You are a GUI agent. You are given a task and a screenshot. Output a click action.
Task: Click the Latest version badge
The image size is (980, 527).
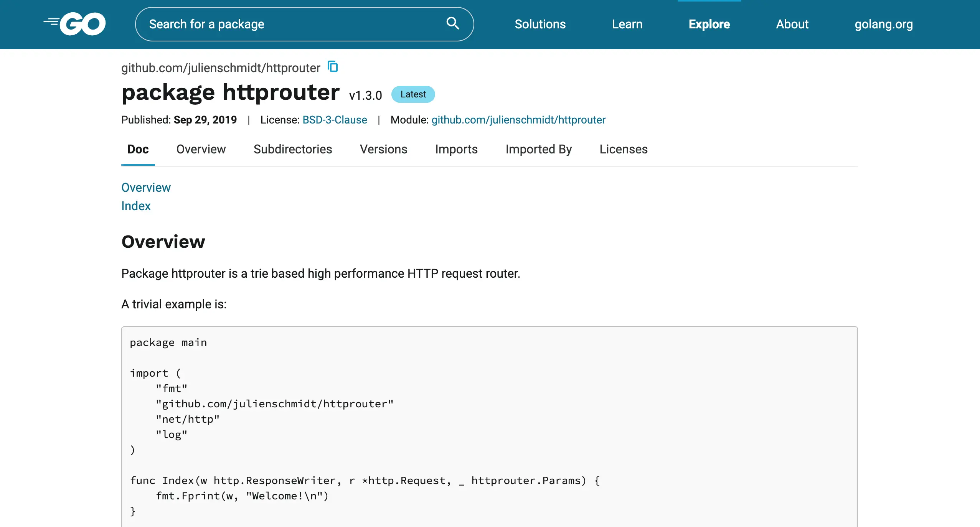click(x=413, y=94)
